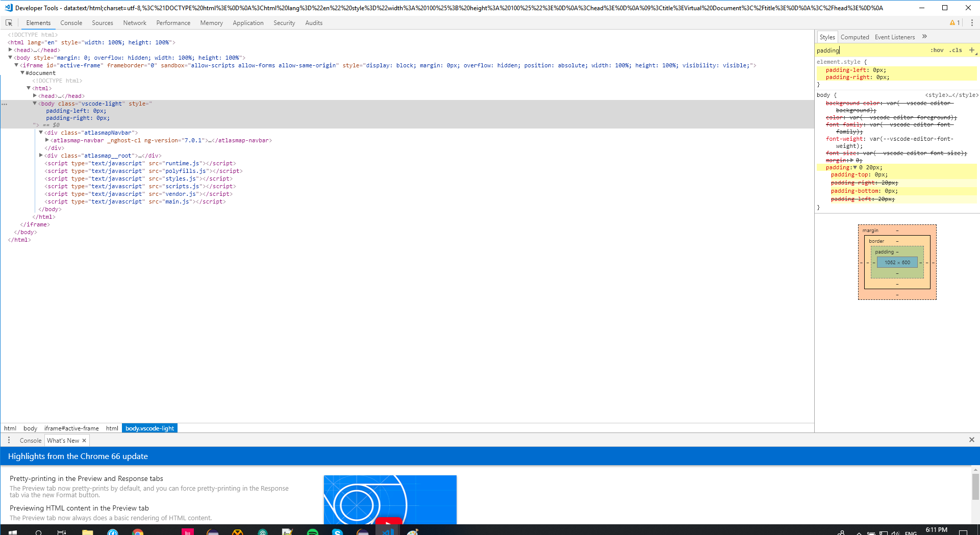
Task: Open the drawer three-dot menu beside Console
Action: [x=9, y=440]
